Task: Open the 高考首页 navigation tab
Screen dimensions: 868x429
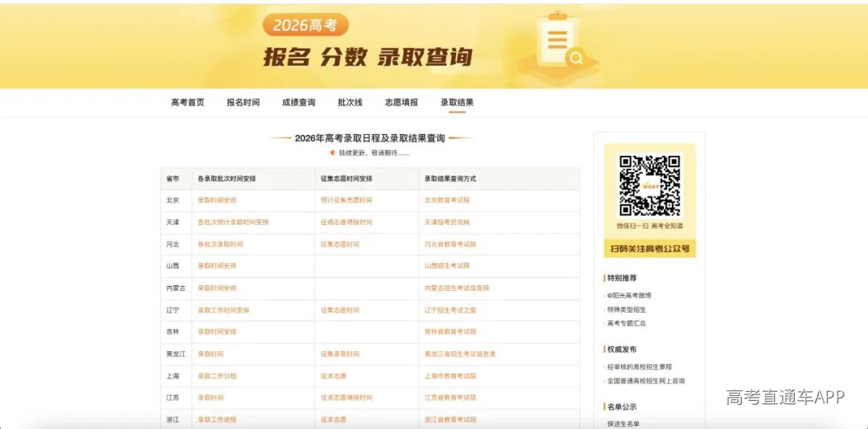Action: click(187, 102)
